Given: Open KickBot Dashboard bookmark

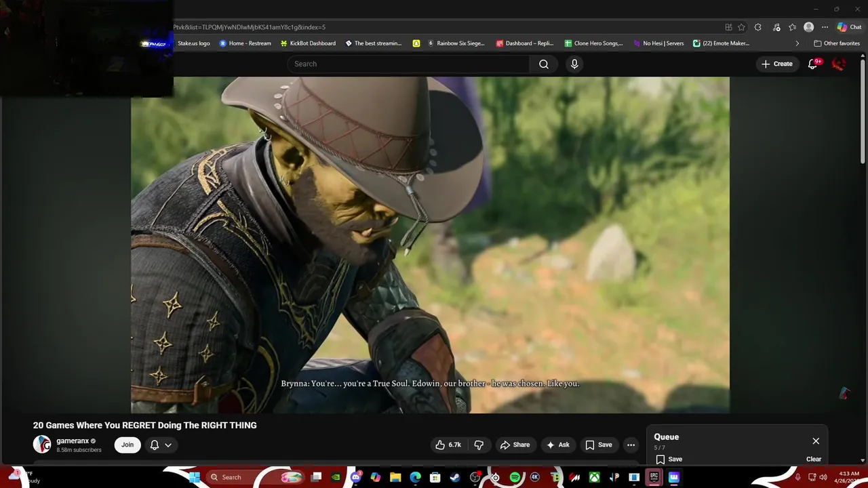Looking at the screenshot, I should pyautogui.click(x=308, y=43).
